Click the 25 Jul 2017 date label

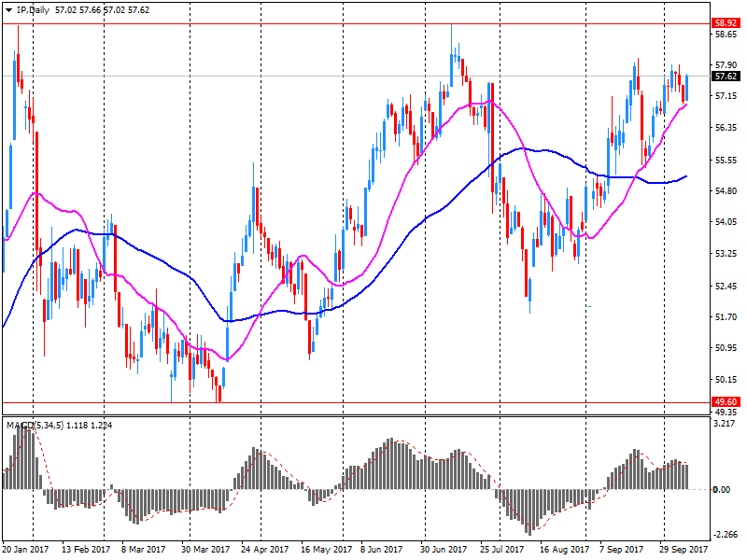point(502,550)
